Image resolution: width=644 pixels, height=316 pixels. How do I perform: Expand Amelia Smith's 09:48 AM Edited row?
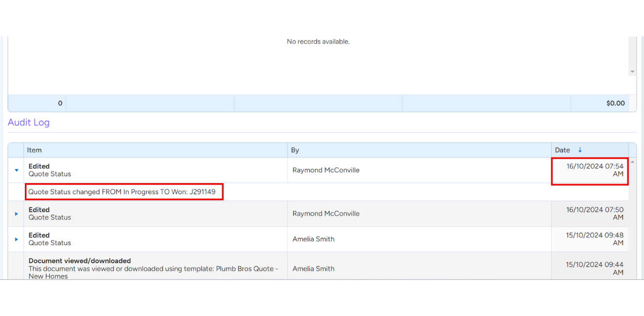(16, 239)
